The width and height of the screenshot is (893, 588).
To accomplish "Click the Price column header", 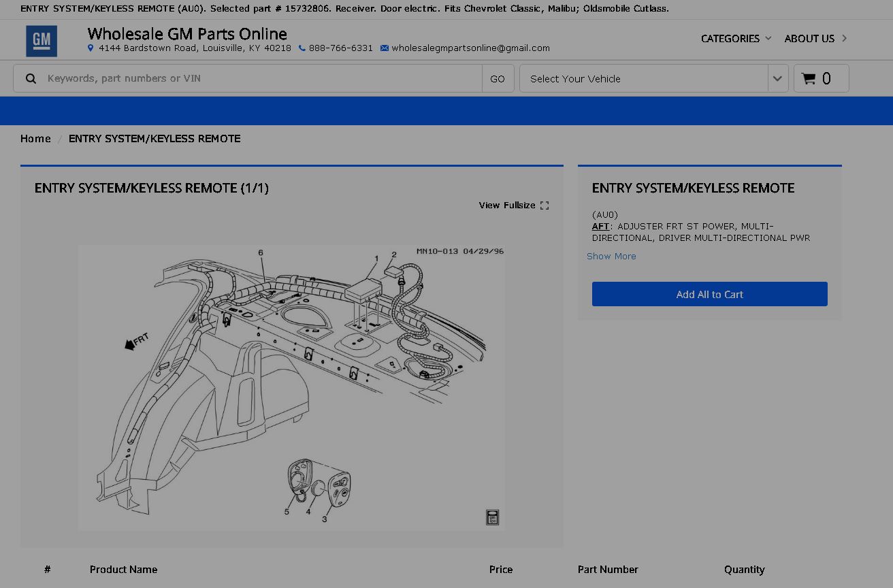I will (501, 570).
